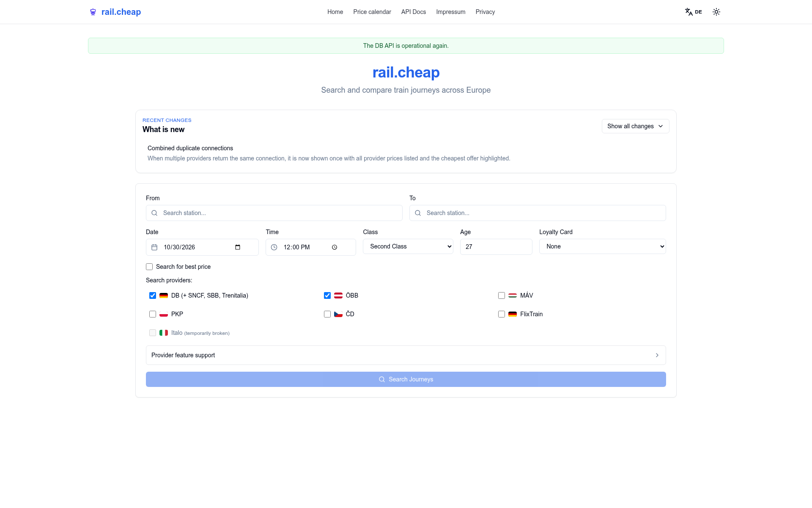The image size is (812, 508).
Task: Click the Polish flag next to PKP
Action: pos(164,314)
